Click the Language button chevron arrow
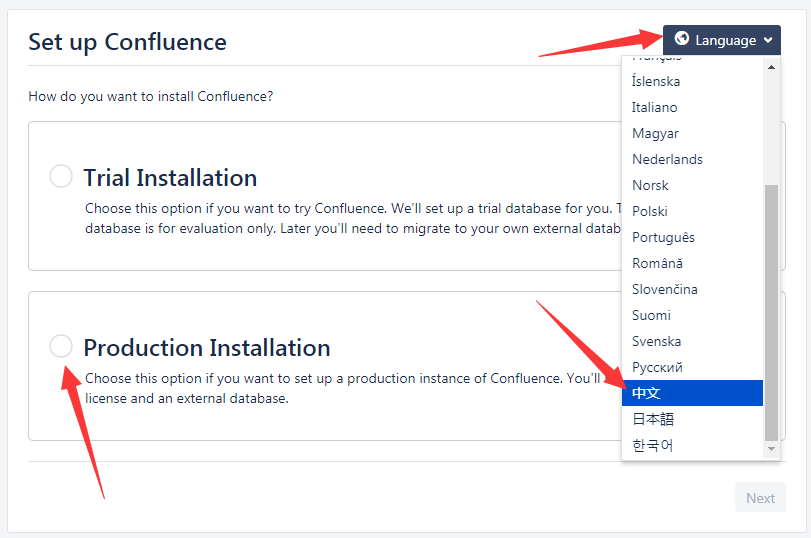 pyautogui.click(x=768, y=40)
